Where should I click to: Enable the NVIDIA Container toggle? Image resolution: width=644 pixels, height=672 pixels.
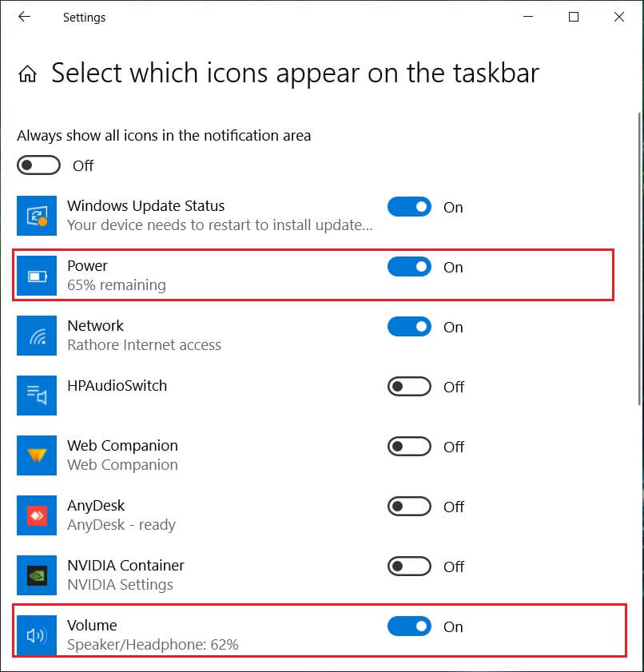pos(409,567)
